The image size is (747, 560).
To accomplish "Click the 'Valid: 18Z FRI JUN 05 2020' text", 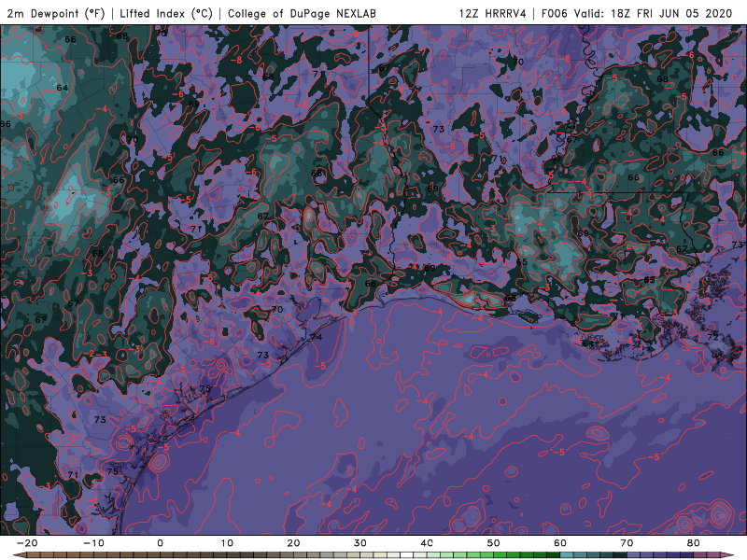I will (653, 14).
